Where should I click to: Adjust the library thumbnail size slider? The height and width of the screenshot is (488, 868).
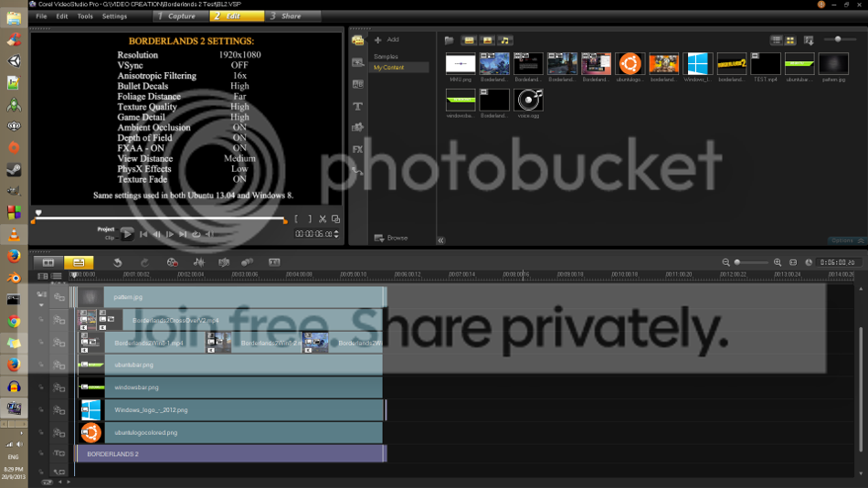pos(839,39)
